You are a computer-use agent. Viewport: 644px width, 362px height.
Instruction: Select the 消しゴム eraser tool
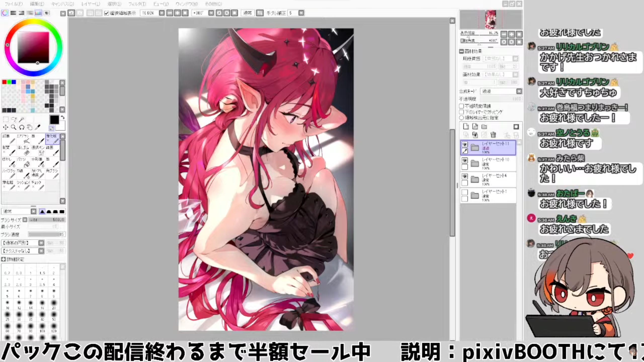pyautogui.click(x=23, y=150)
